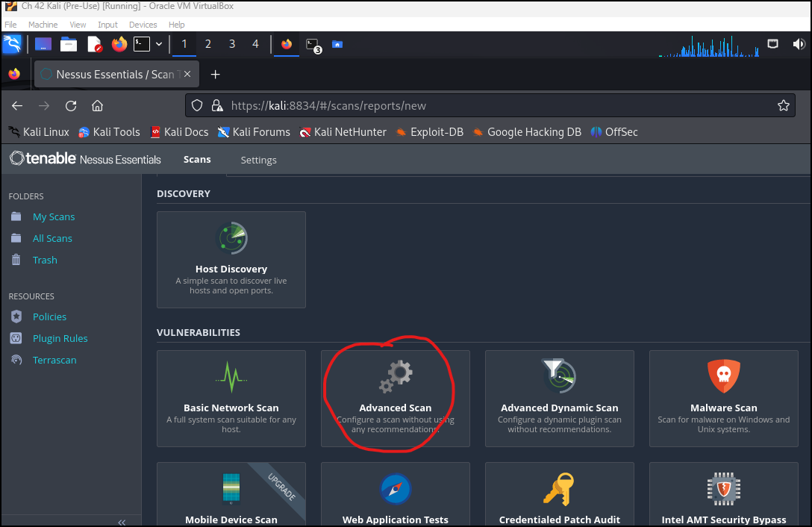The image size is (812, 527).
Task: Click the volume speaker tray icon
Action: click(x=799, y=44)
